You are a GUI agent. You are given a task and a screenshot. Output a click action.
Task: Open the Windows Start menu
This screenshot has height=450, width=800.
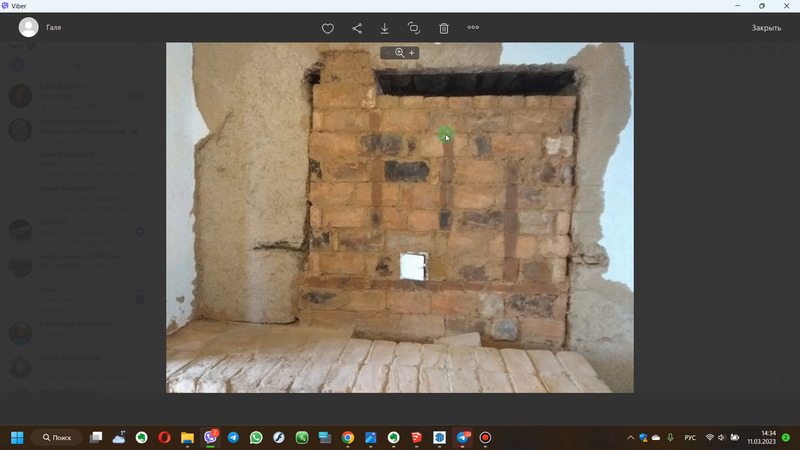(x=16, y=437)
